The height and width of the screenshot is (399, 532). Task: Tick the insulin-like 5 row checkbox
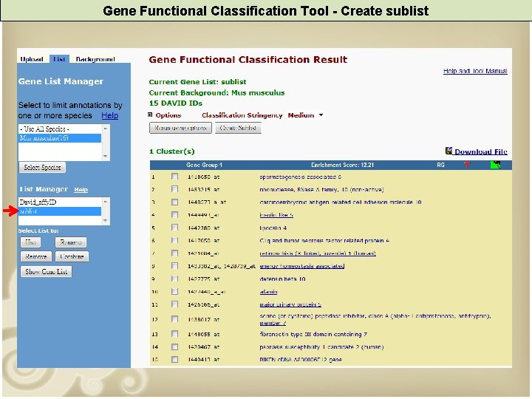[x=174, y=215]
